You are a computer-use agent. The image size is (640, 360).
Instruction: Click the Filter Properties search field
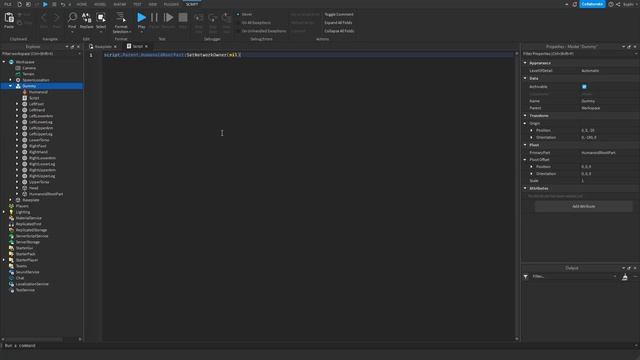580,53
